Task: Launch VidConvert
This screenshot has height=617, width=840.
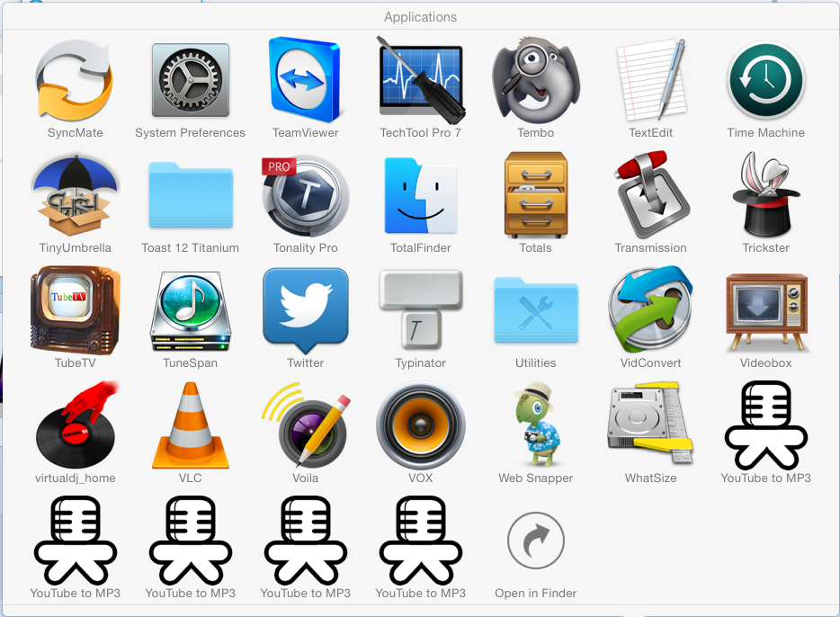Action: coord(651,310)
